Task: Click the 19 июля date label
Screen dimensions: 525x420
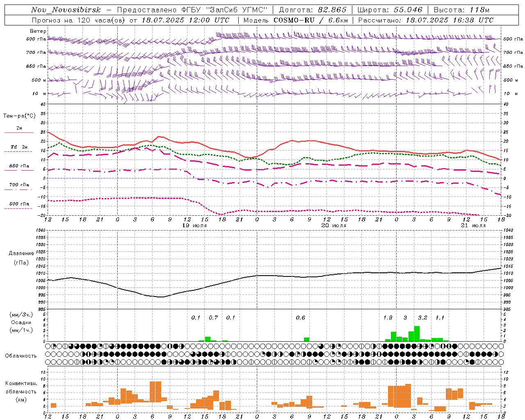Action: pyautogui.click(x=194, y=226)
